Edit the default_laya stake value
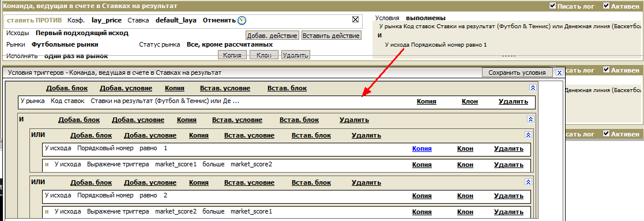644x221 pixels. coord(176,20)
